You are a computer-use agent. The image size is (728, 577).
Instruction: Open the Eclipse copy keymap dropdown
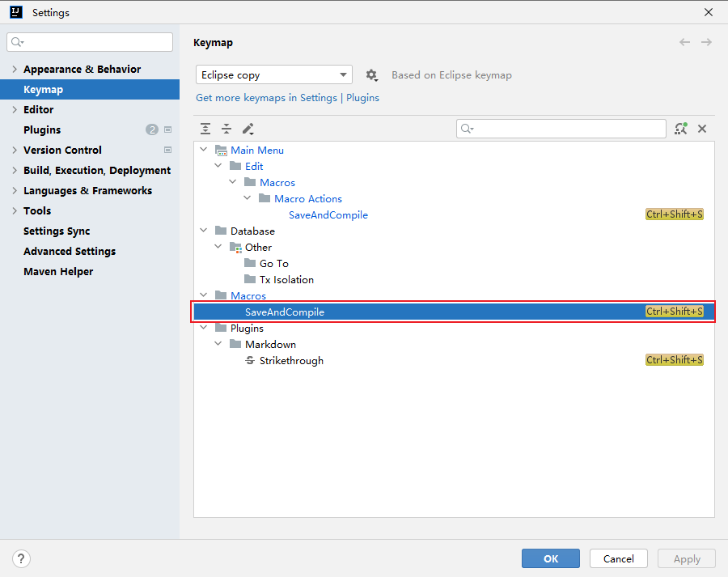274,75
